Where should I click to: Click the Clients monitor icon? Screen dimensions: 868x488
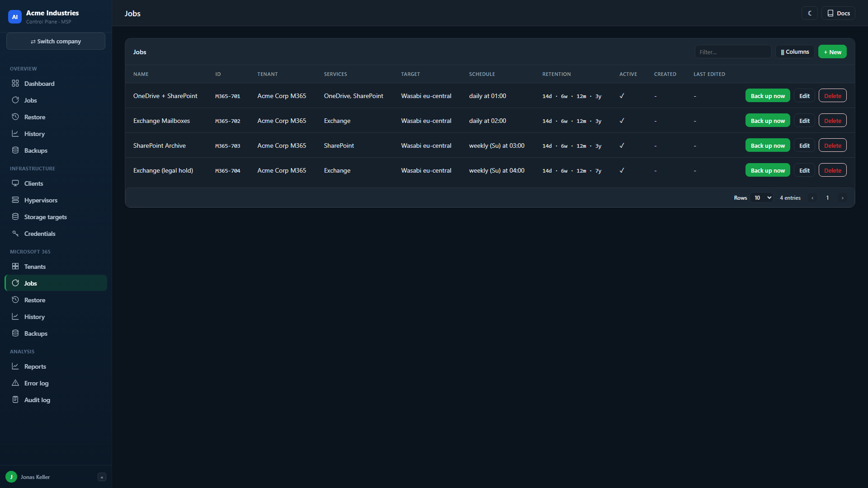[15, 183]
